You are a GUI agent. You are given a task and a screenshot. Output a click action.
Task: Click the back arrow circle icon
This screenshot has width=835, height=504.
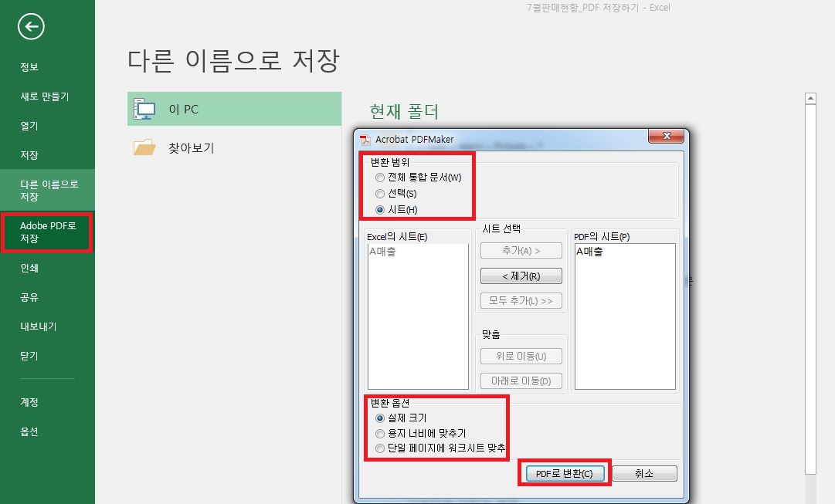31,26
